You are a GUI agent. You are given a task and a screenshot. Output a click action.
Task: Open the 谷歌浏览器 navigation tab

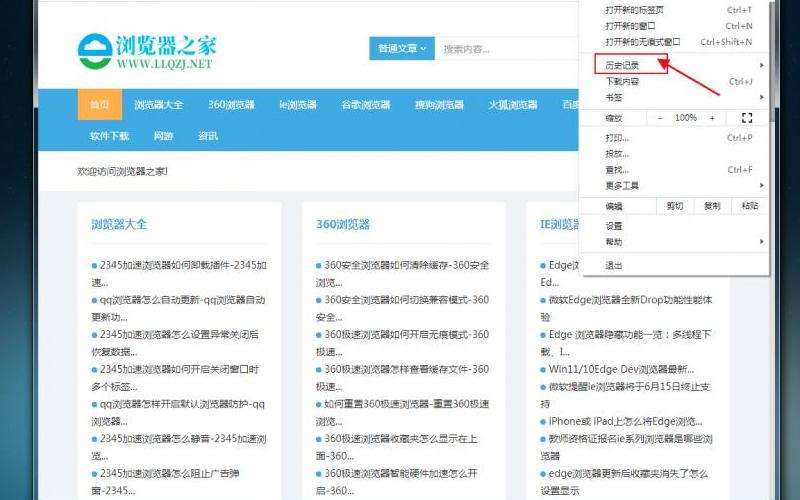click(x=366, y=105)
